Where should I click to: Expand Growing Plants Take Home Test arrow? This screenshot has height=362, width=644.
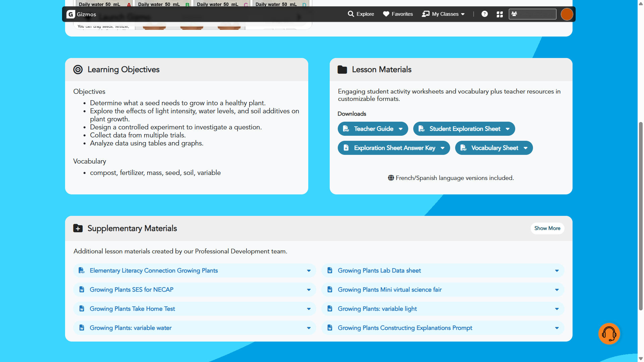click(309, 309)
